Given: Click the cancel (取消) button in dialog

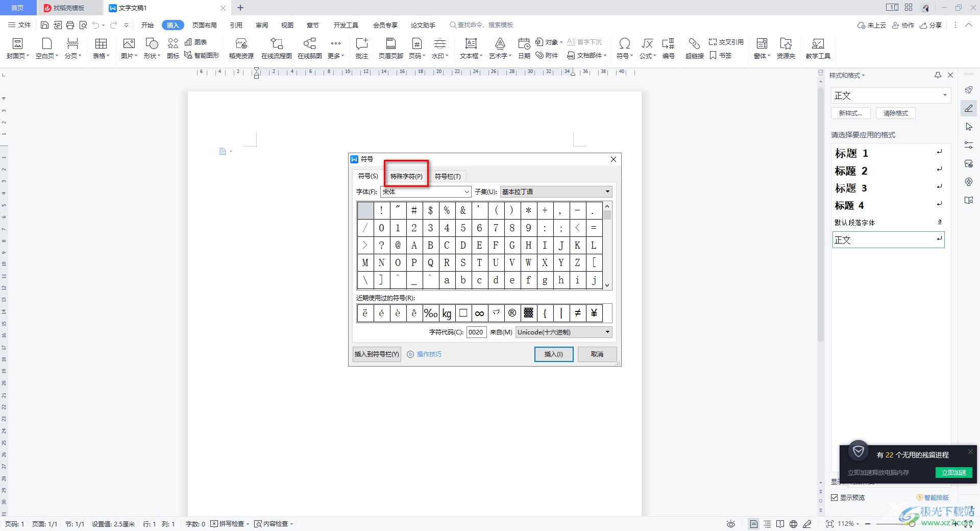Looking at the screenshot, I should [597, 354].
